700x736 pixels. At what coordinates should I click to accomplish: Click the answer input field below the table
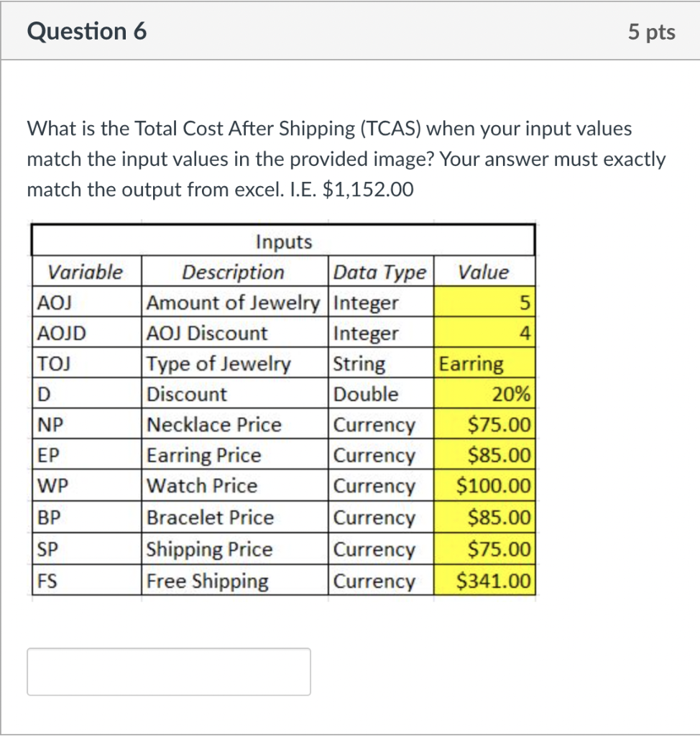tap(168, 671)
